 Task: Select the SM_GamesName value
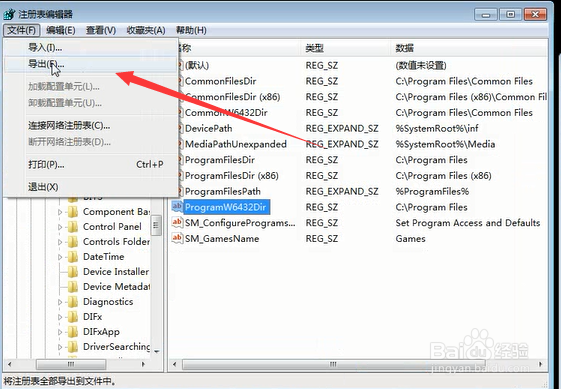click(x=222, y=239)
